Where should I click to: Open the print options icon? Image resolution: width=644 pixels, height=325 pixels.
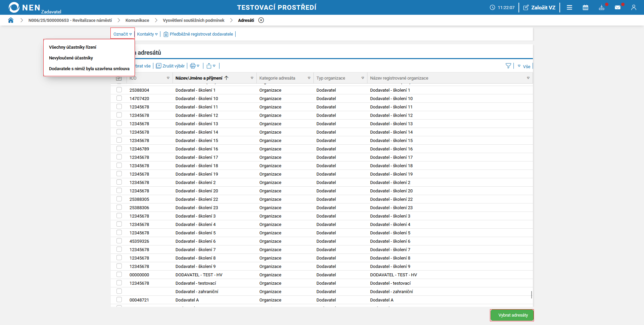click(x=194, y=66)
